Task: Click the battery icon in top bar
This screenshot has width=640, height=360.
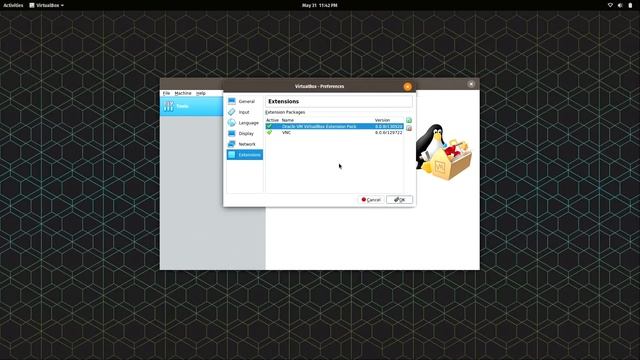Action: (630, 5)
